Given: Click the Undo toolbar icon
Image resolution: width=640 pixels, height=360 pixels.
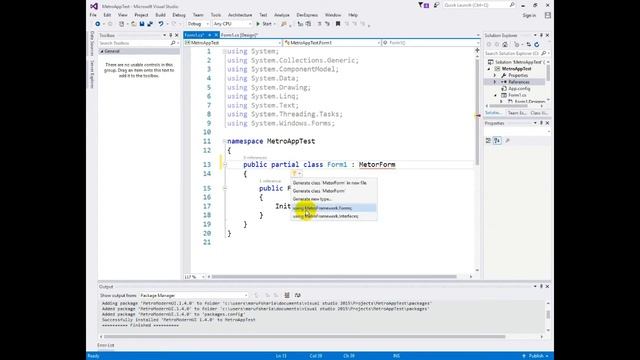Looking at the screenshot, I should click(161, 24).
